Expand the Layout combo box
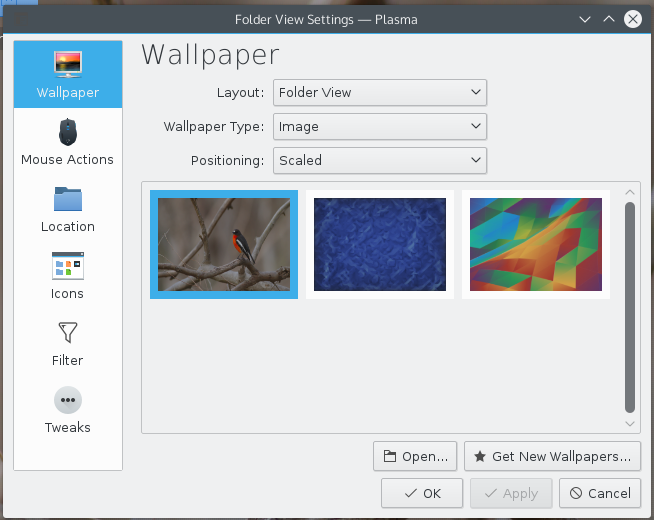The height and width of the screenshot is (520, 654). coord(380,92)
